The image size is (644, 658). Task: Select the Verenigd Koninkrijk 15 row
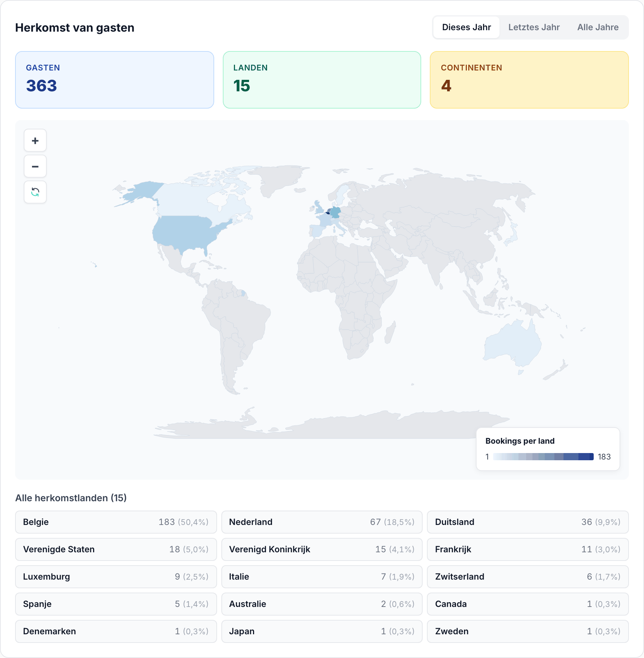pyautogui.click(x=322, y=549)
